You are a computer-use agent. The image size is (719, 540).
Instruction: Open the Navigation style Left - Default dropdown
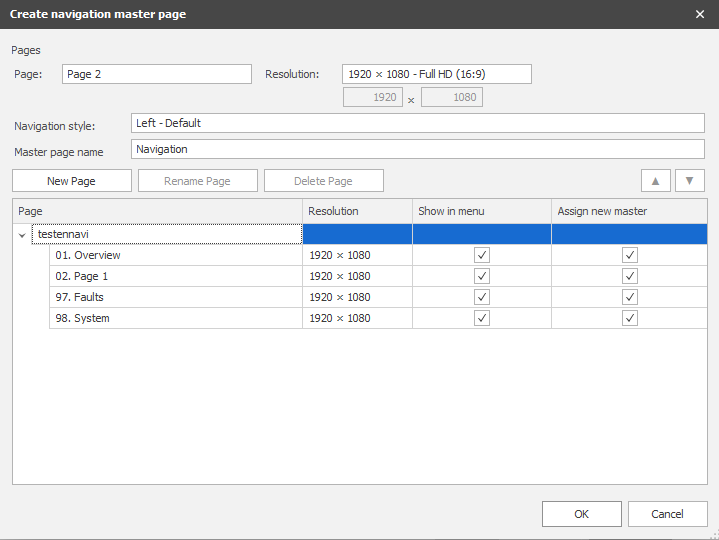click(417, 123)
